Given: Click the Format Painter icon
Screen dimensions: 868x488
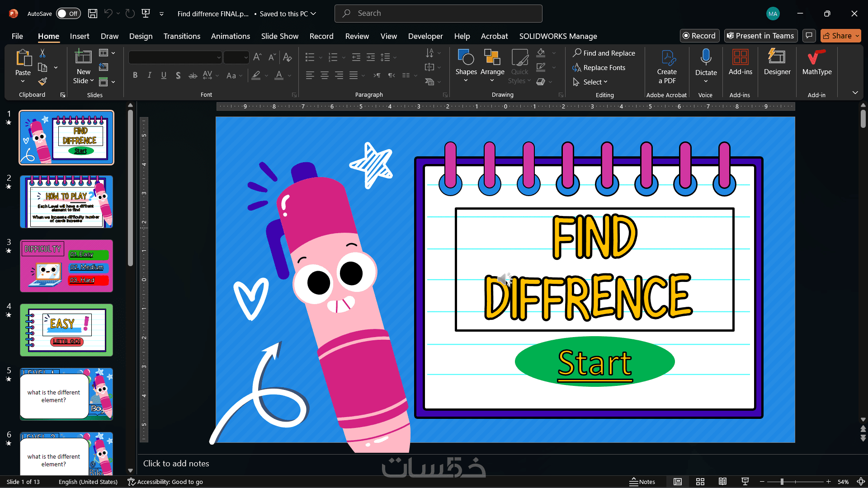Looking at the screenshot, I should (x=42, y=82).
